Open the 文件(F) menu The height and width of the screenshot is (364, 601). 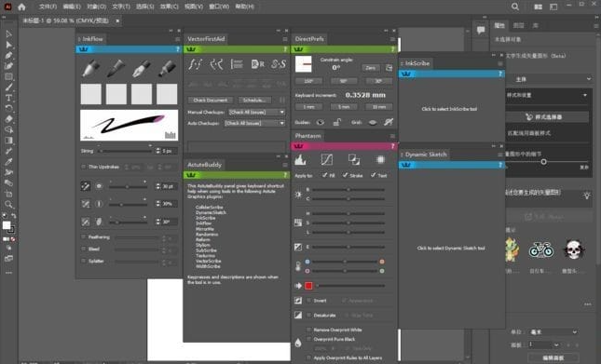click(48, 7)
